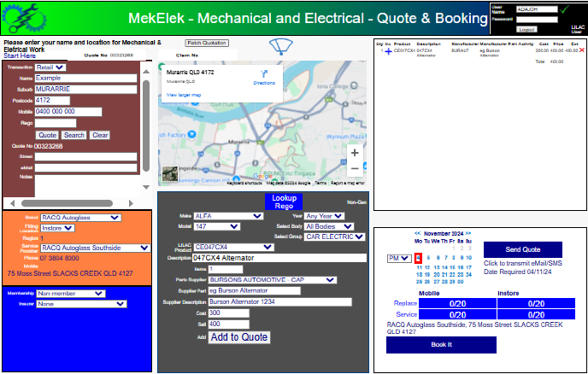Screen dimensions: 588x374
Task: Click the Logout button
Action: [x=526, y=29]
